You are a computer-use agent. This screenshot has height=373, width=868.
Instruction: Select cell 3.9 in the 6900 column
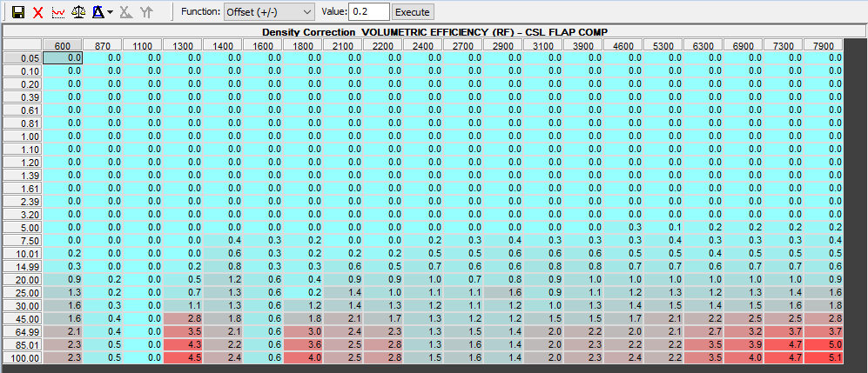(x=744, y=345)
